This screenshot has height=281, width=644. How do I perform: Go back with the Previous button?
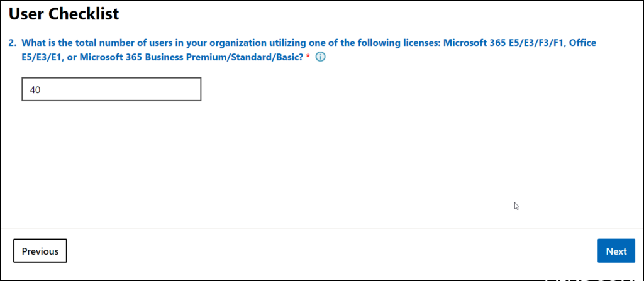40,251
